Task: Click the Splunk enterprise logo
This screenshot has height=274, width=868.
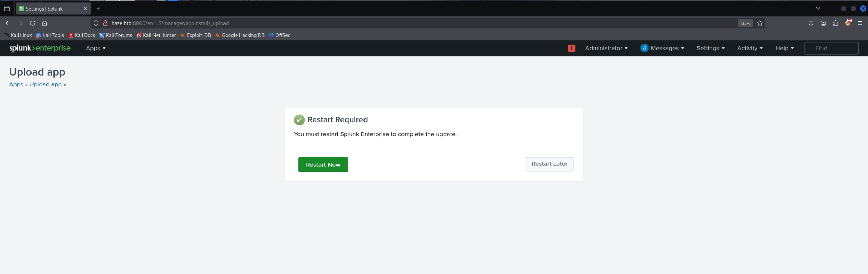Action: pos(40,48)
